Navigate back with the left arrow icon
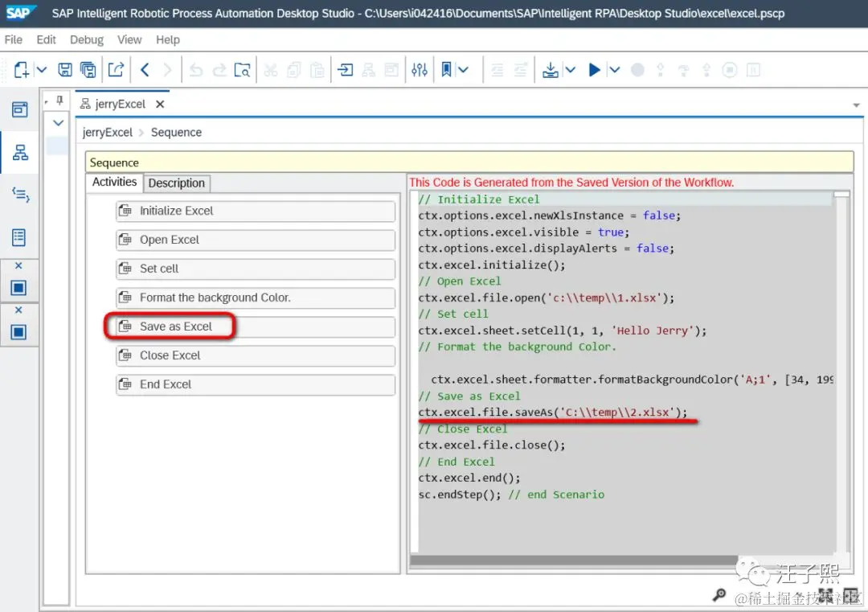 [145, 70]
